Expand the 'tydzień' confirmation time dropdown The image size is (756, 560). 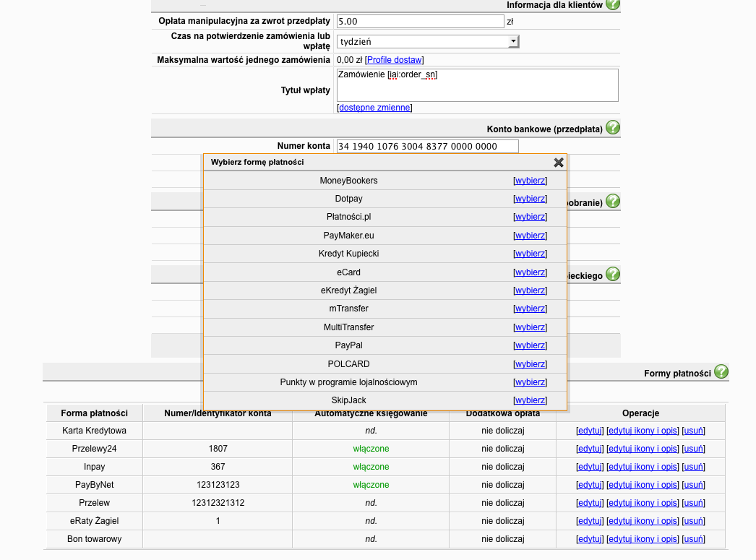click(513, 41)
